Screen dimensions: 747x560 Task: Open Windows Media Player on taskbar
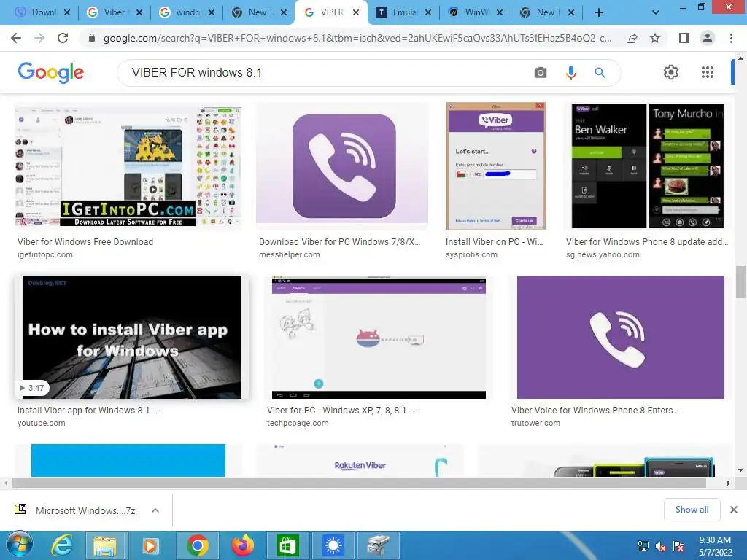150,545
